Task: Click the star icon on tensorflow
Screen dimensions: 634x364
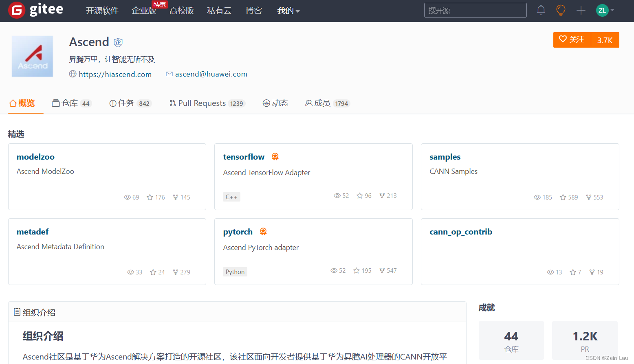Action: click(360, 196)
